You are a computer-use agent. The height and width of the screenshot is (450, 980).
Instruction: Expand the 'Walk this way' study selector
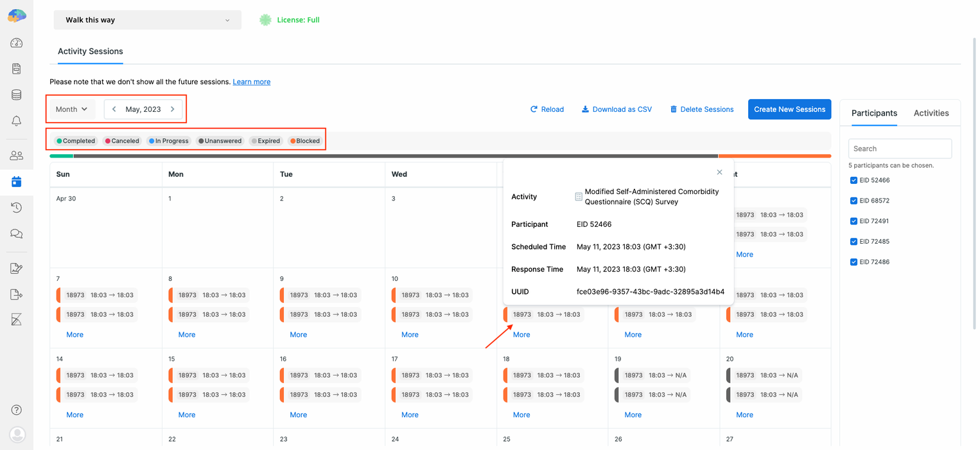click(147, 20)
